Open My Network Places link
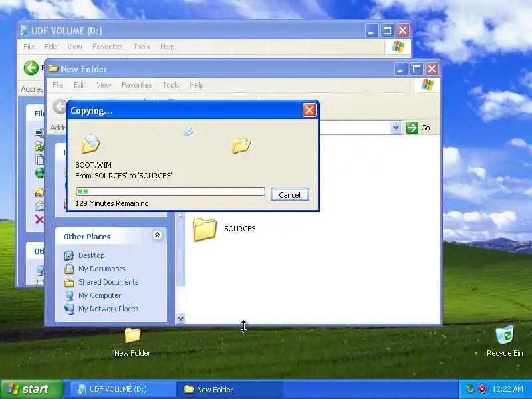Screen dimensions: 532x399 [108, 309]
